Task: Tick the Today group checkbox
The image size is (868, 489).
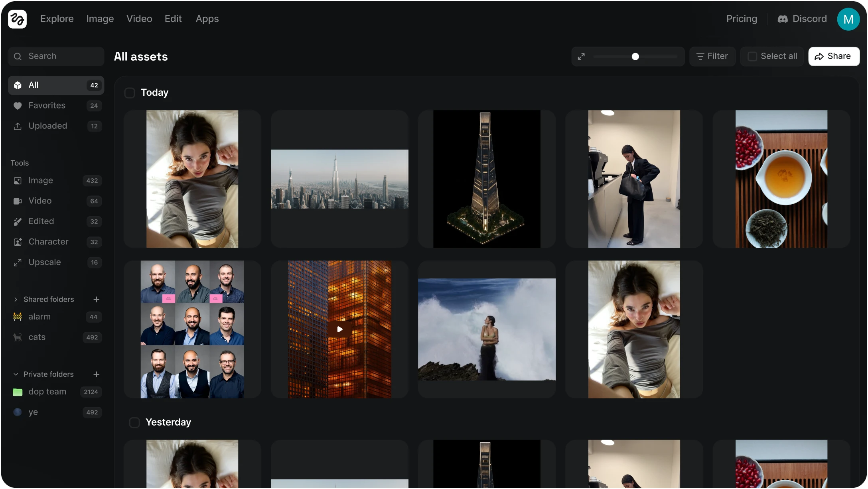Action: (130, 93)
